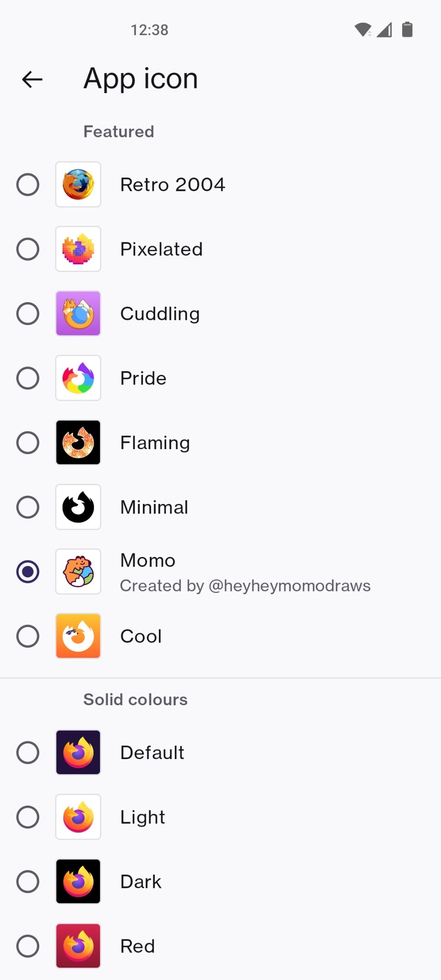Tap the Pixelated fox icon thumbnail
This screenshot has width=441, height=980.
[78, 249]
